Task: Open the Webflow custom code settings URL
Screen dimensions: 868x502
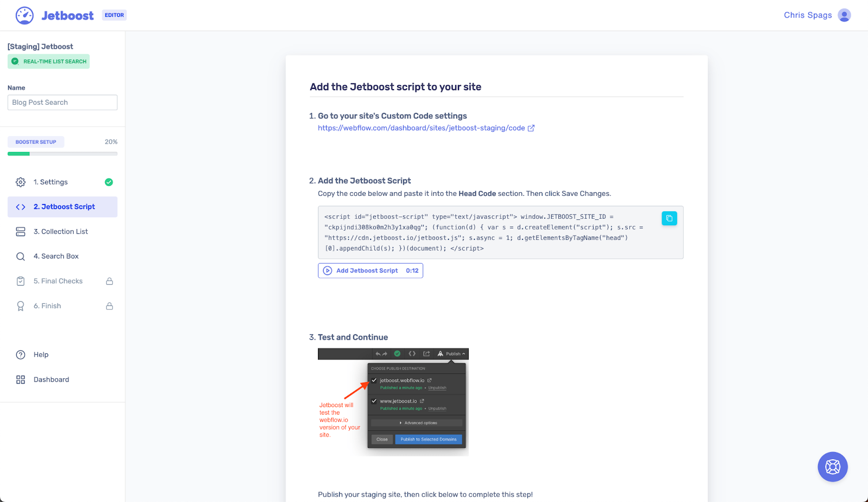Action: coord(422,128)
